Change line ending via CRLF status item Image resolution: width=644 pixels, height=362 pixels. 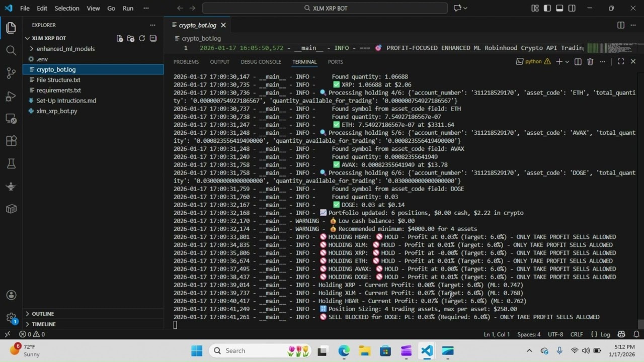577,334
